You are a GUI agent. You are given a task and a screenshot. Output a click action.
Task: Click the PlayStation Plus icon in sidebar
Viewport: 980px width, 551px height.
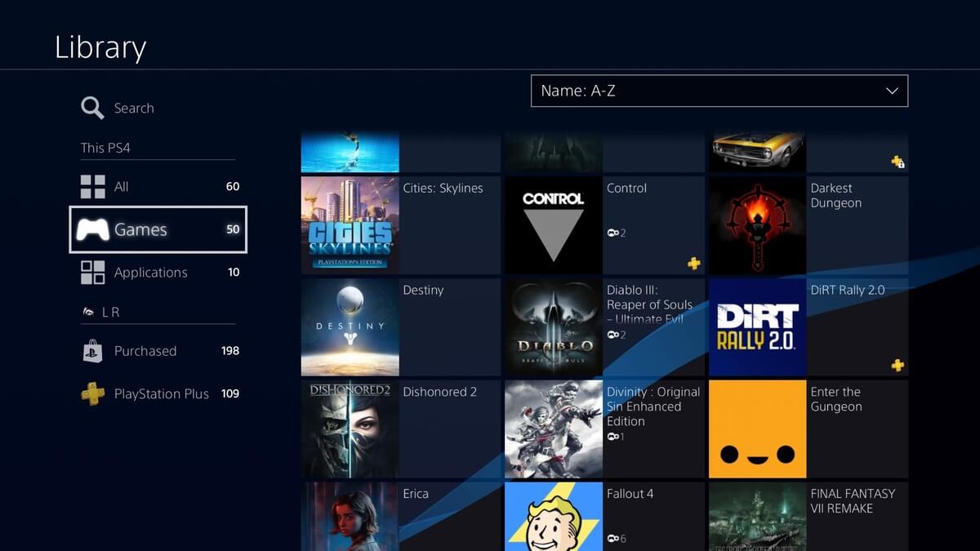pyautogui.click(x=92, y=393)
